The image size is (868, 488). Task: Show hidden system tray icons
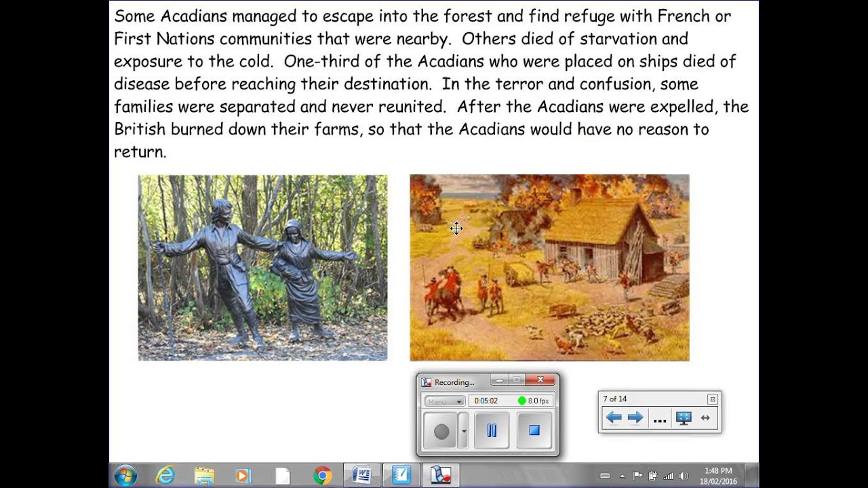pyautogui.click(x=623, y=476)
